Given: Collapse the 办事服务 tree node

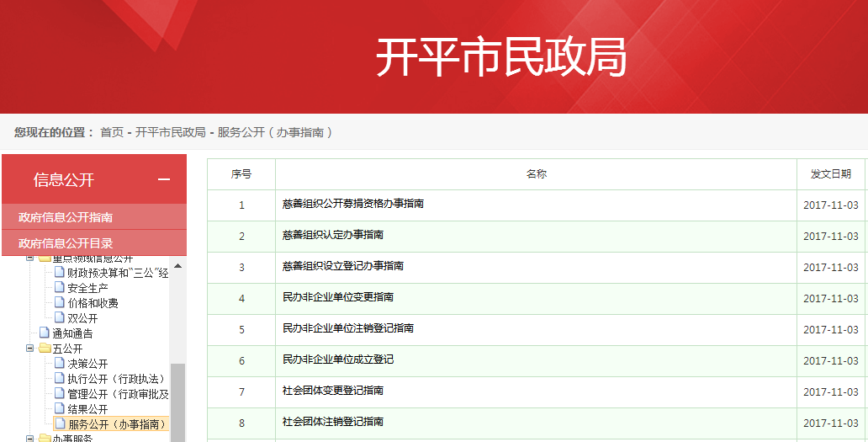Looking at the screenshot, I should pyautogui.click(x=29, y=439).
